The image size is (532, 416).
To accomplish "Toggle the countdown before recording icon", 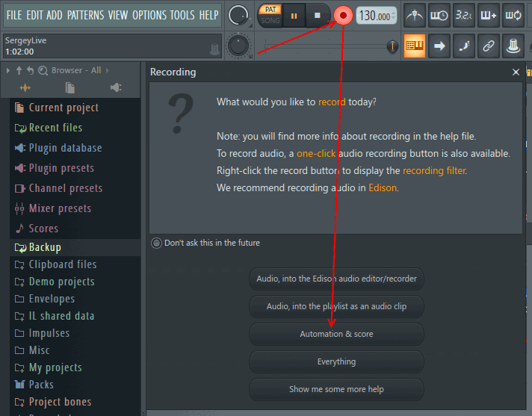I will pos(464,15).
